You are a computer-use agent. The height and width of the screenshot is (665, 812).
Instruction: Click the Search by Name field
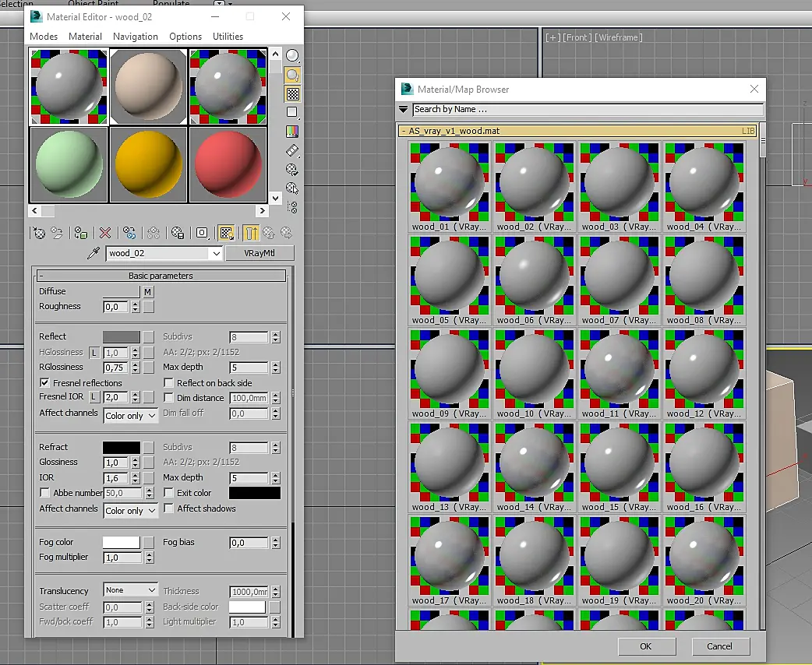tap(588, 109)
